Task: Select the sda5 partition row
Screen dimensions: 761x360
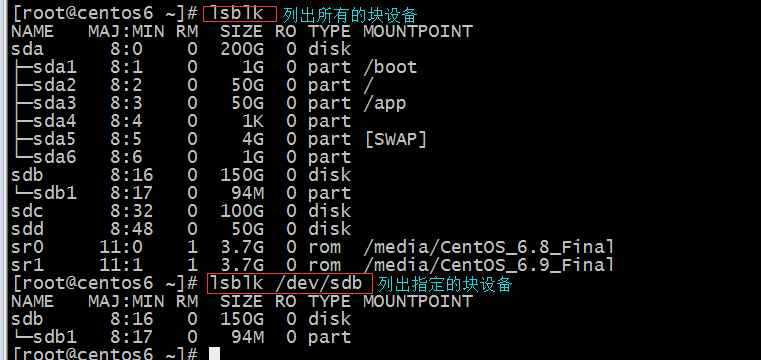Action: point(218,139)
